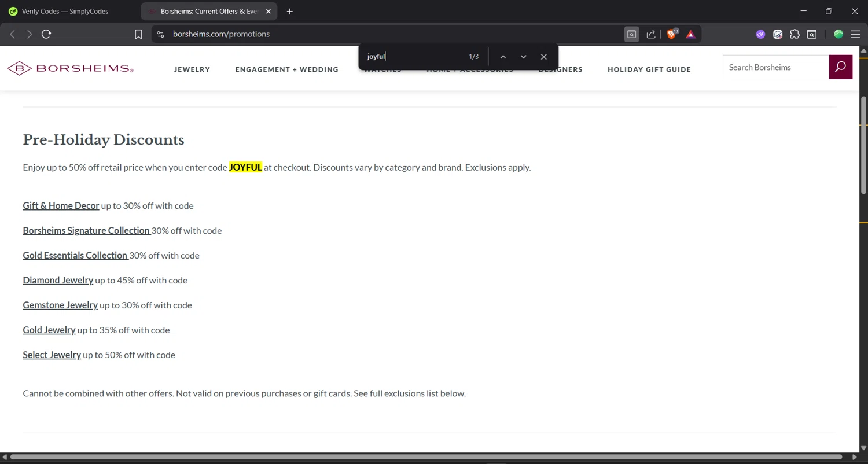The height and width of the screenshot is (464, 868).
Task: Follow the Gift & Home Decor link
Action: click(61, 205)
